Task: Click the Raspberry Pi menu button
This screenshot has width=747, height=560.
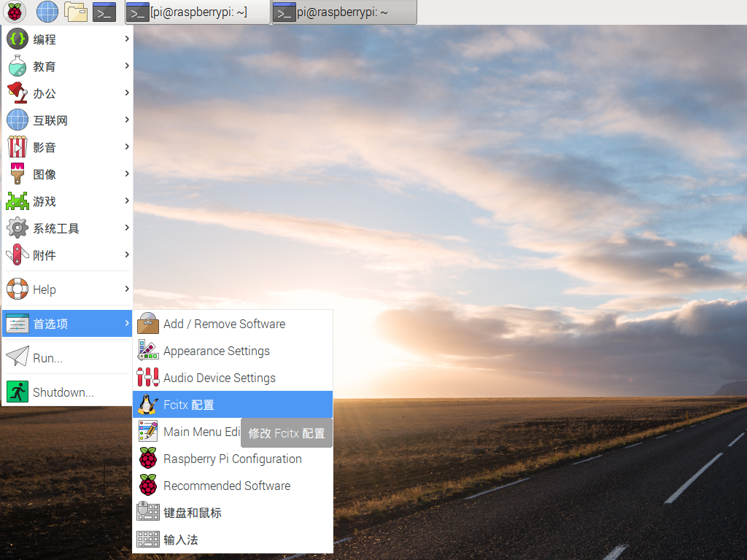Action: point(15,12)
